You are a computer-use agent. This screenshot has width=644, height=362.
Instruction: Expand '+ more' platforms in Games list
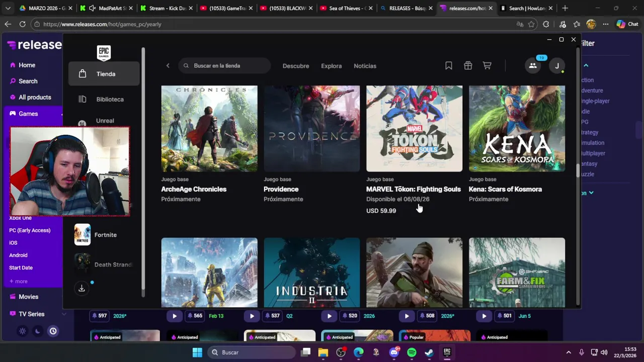click(18, 281)
